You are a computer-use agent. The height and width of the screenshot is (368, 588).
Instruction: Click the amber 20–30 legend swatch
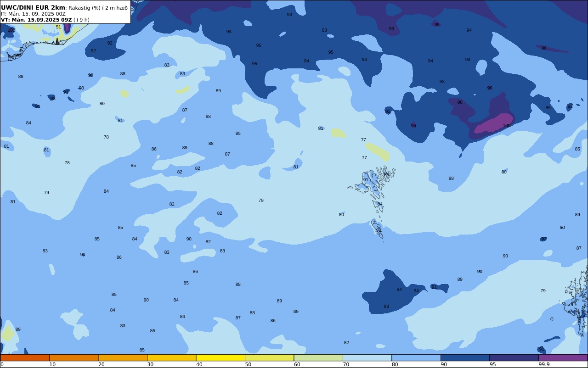(123, 357)
